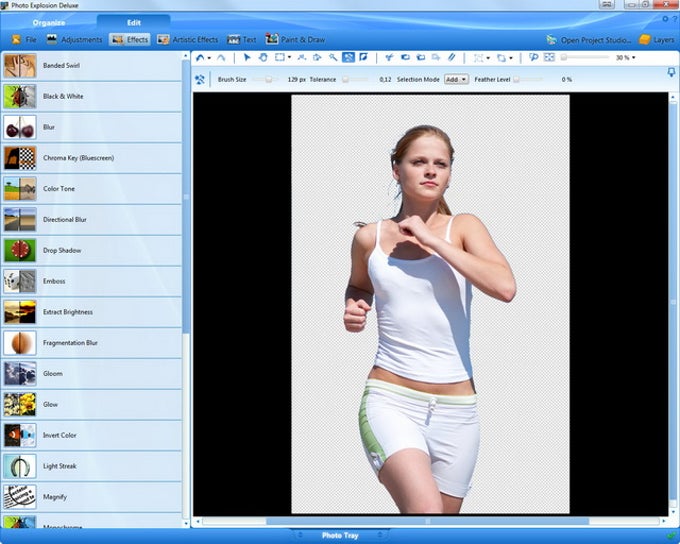Apply the Banded Swirl effect
This screenshot has height=544, width=680.
pos(92,66)
